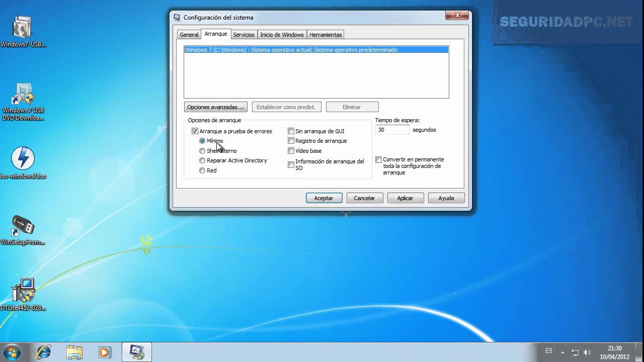Confirm with the Aceptar button
The width and height of the screenshot is (644, 362).
click(324, 198)
